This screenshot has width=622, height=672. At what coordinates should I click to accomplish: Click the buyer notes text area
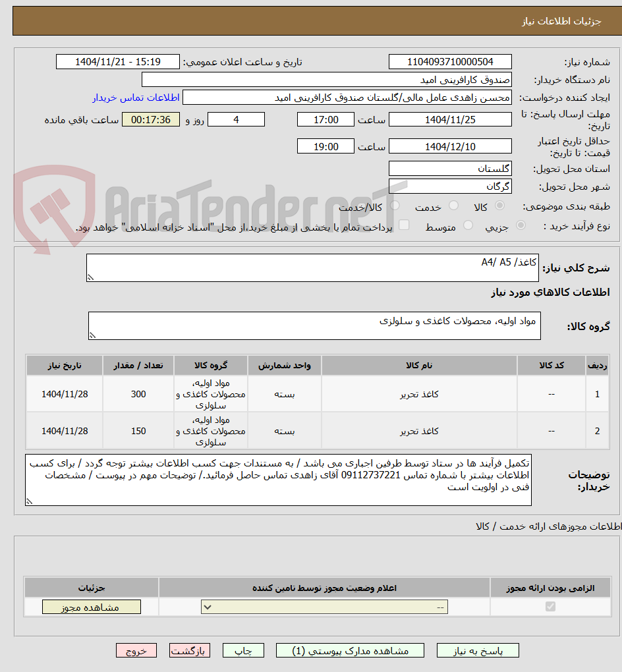click(x=278, y=480)
